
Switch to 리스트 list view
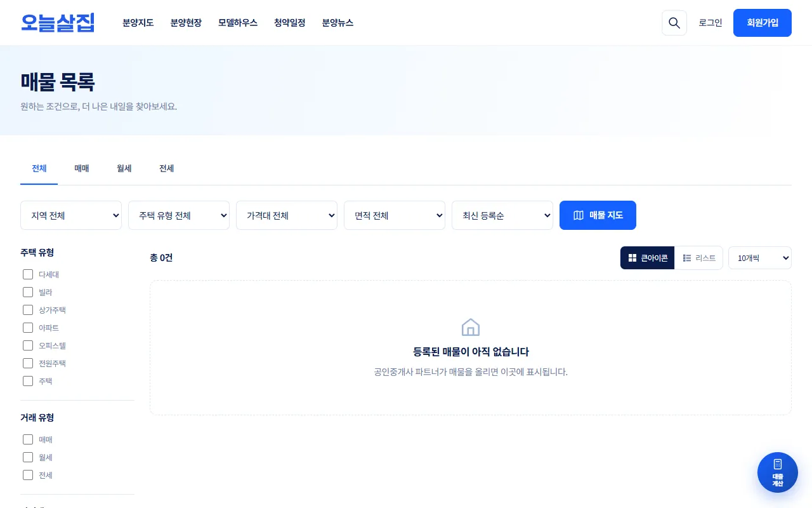tap(699, 258)
